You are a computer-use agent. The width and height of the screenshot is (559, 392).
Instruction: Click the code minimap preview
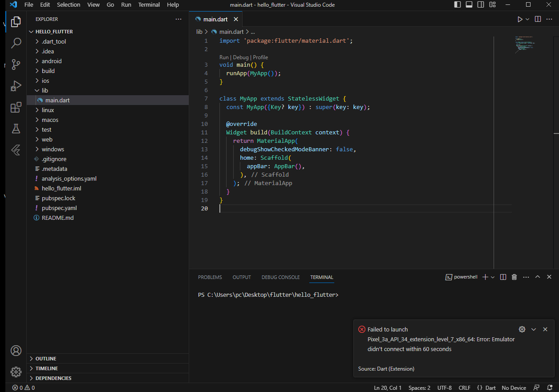524,45
